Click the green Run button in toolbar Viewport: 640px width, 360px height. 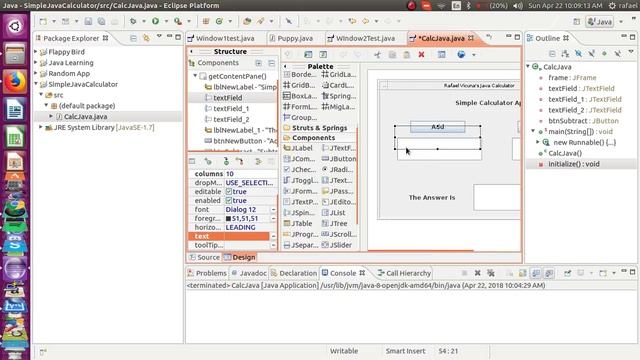coord(156,21)
